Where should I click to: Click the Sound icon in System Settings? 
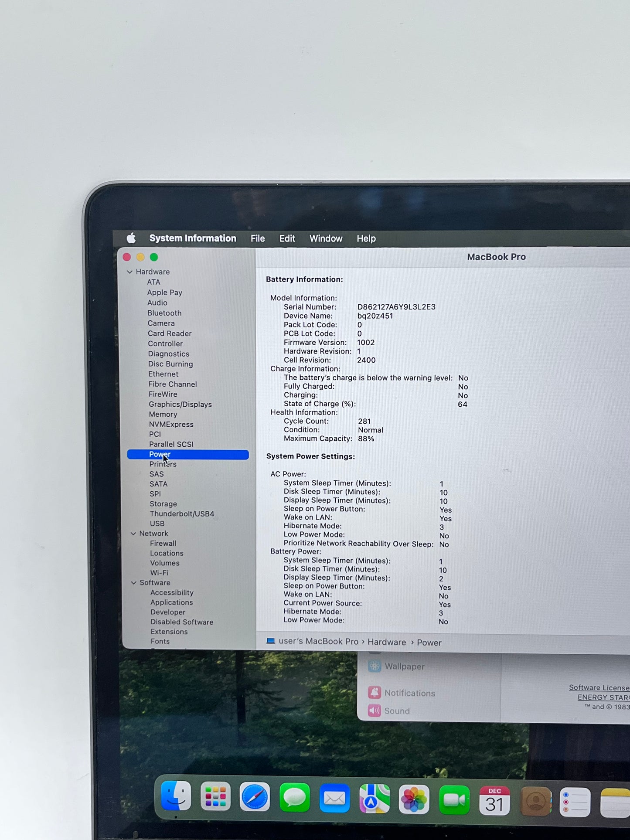[x=374, y=711]
